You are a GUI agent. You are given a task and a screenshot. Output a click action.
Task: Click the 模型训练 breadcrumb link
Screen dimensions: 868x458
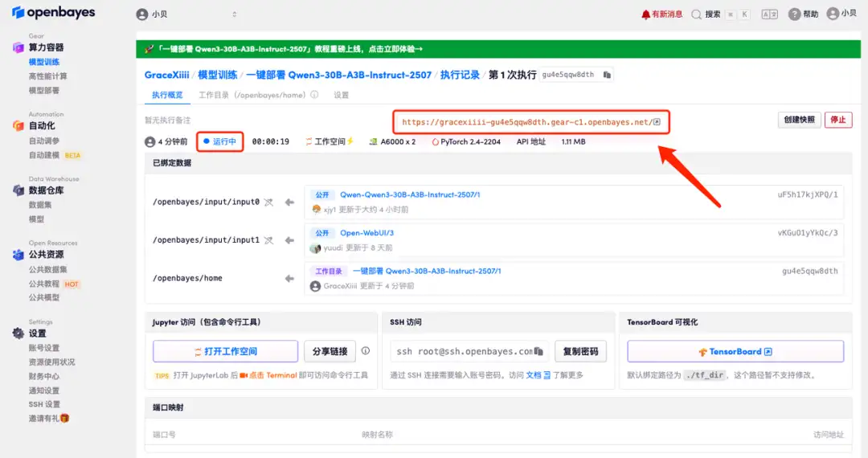[x=218, y=75]
